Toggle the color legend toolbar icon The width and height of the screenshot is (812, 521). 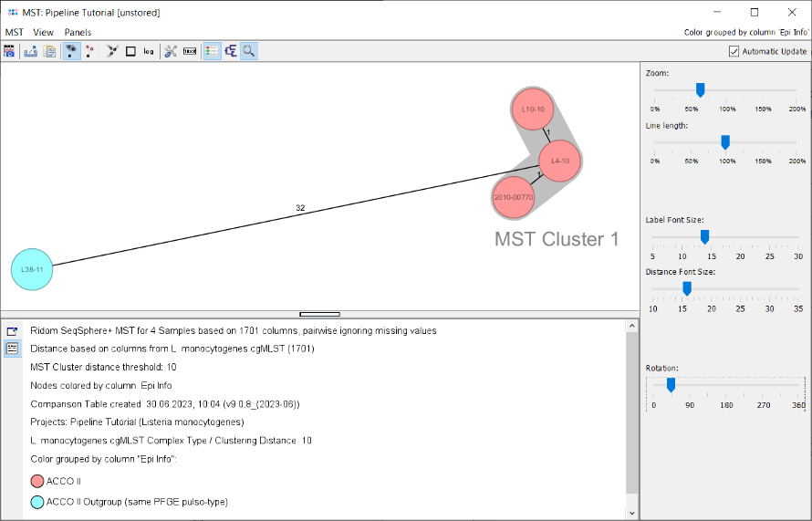click(212, 51)
